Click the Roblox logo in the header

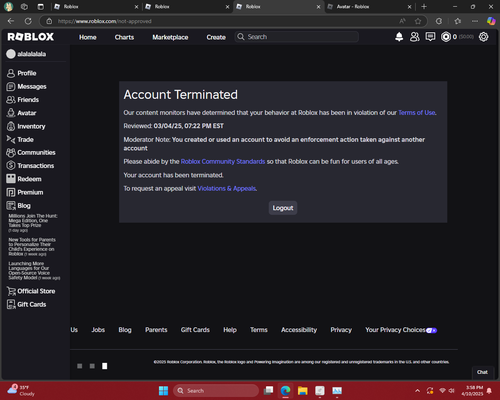click(31, 37)
